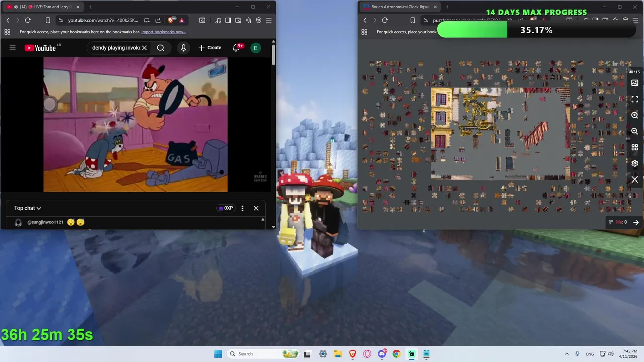Toggle puzzle fullscreen mode
This screenshot has width=644, height=362.
tap(635, 99)
